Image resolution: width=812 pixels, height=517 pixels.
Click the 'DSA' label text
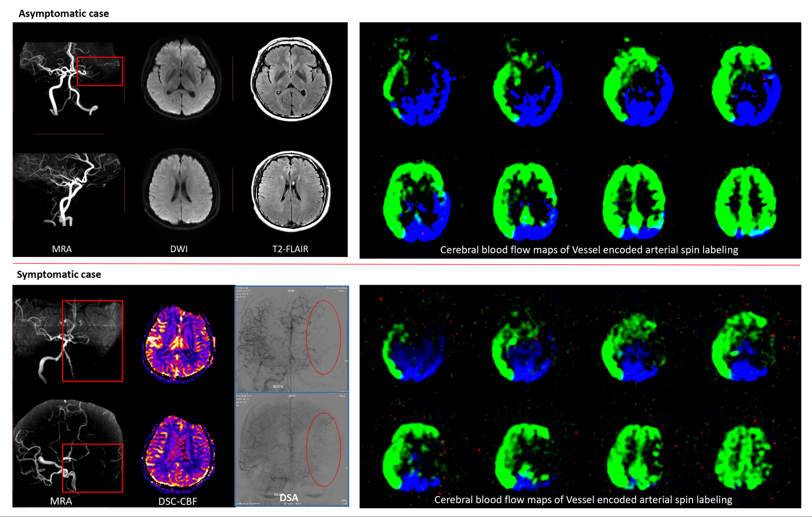click(289, 498)
